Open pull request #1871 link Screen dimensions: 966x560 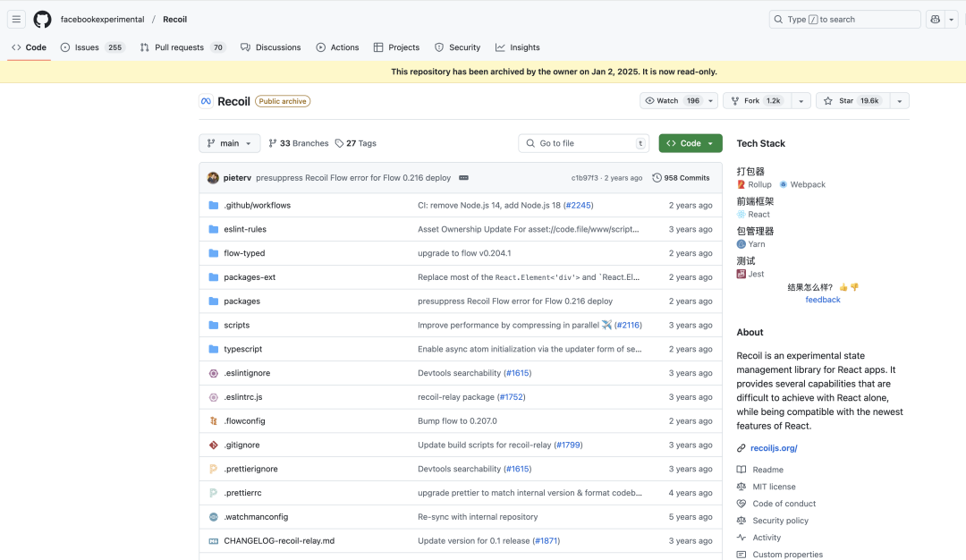pyautogui.click(x=547, y=541)
